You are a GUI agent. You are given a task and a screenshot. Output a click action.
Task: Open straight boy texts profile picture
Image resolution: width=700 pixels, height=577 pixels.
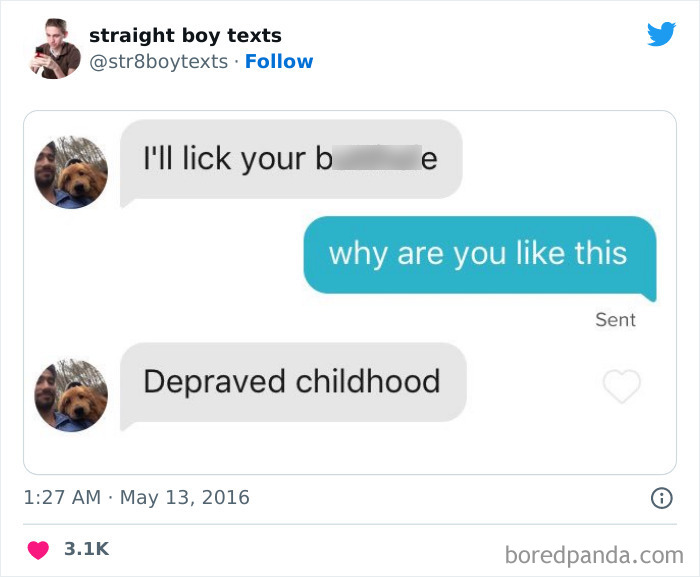coord(54,49)
